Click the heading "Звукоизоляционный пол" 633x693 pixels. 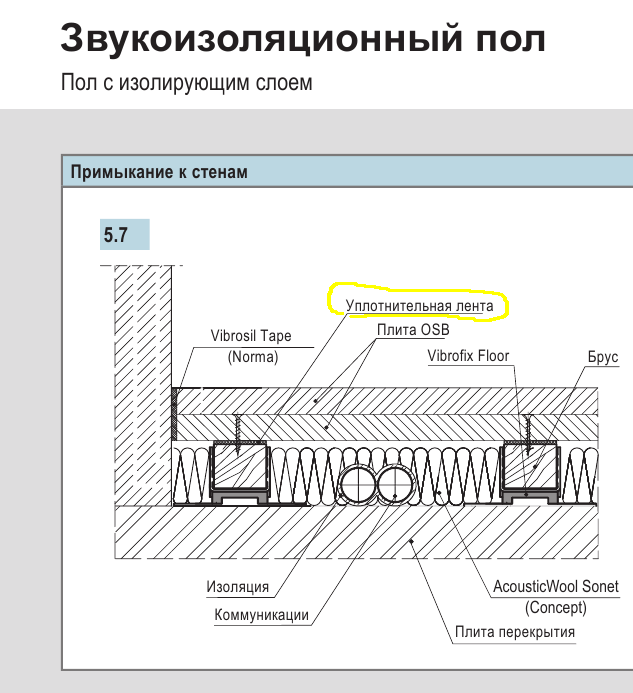303,38
